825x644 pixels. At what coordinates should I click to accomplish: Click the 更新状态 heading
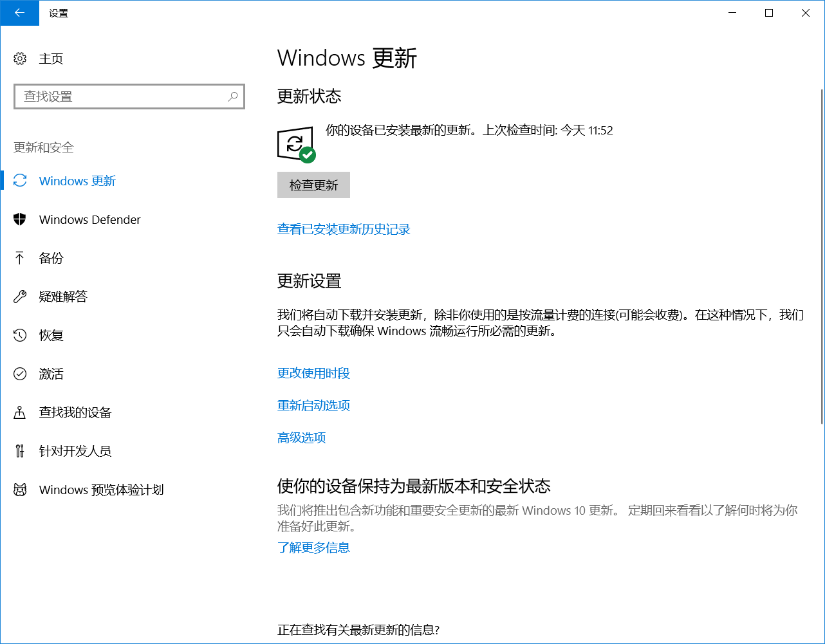[x=309, y=97]
